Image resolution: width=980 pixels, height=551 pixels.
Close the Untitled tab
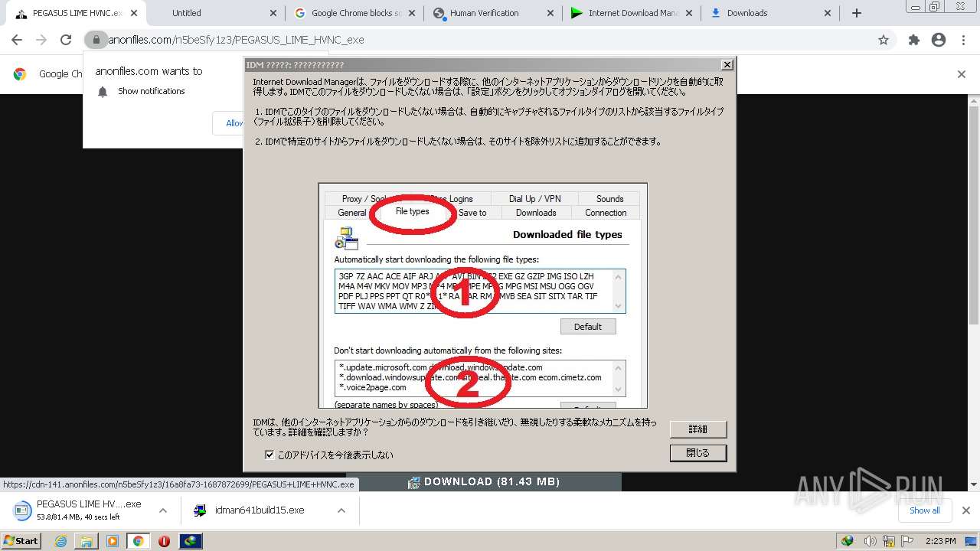[x=273, y=13]
